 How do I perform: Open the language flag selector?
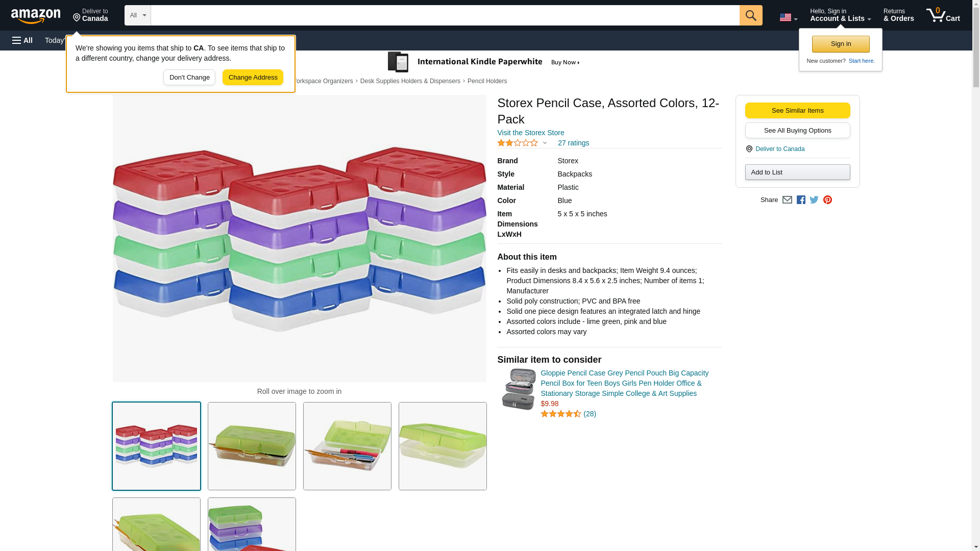[x=788, y=17]
